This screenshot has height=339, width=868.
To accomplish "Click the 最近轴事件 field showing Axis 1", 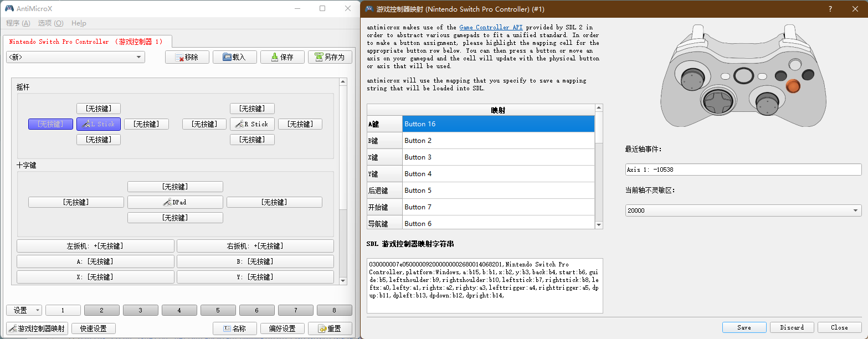I will click(x=743, y=169).
